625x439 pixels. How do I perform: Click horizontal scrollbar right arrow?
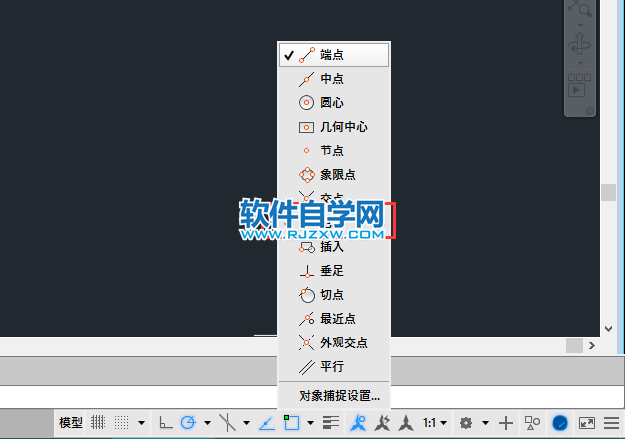click(x=592, y=346)
